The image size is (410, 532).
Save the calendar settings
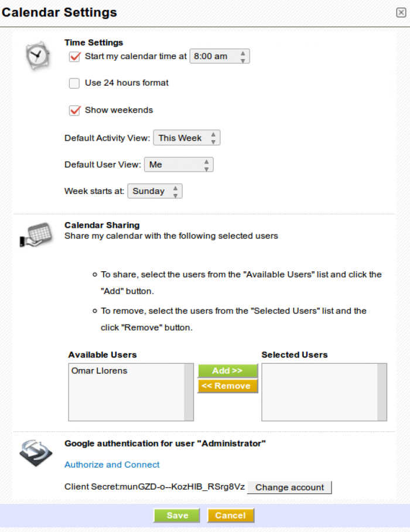(x=177, y=516)
